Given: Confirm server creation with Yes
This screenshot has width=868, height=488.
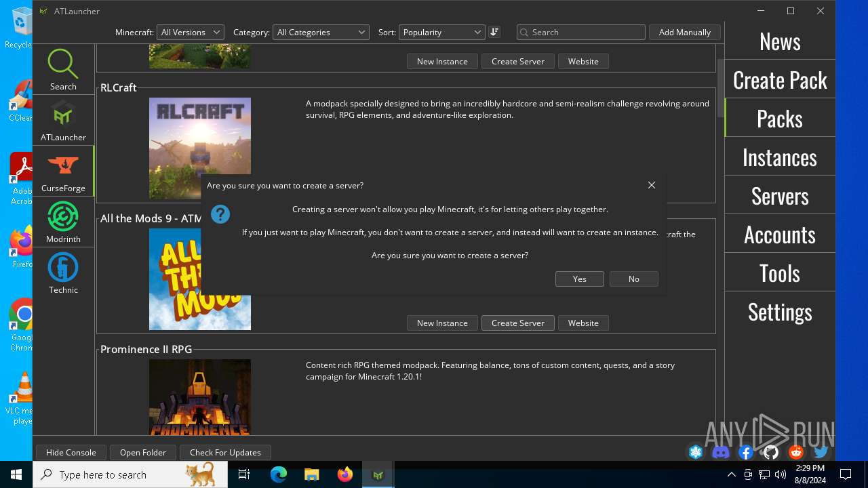Looking at the screenshot, I should (580, 279).
